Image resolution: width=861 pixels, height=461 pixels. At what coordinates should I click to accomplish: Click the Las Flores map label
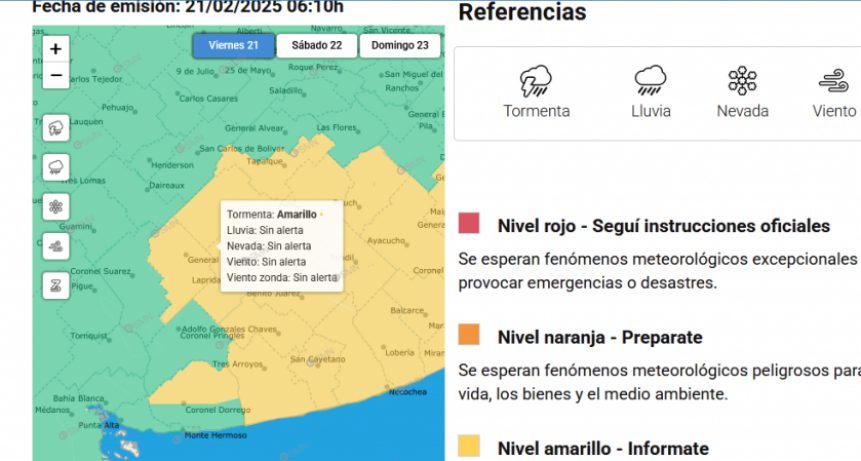pos(337,127)
